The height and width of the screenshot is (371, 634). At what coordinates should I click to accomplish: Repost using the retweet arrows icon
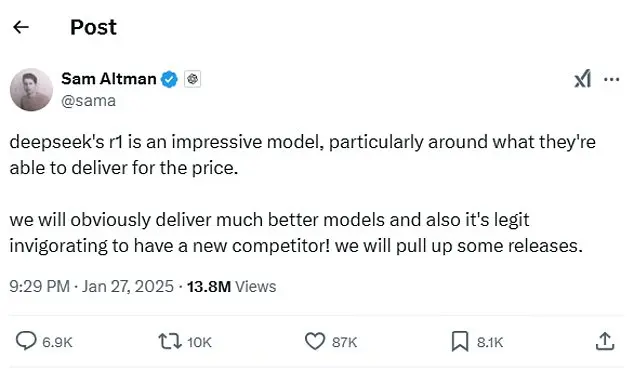click(170, 341)
